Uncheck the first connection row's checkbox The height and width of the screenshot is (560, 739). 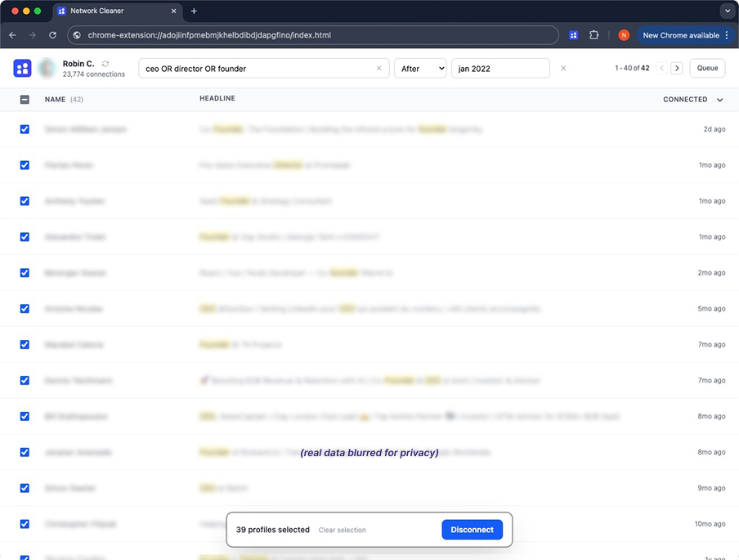click(x=24, y=129)
